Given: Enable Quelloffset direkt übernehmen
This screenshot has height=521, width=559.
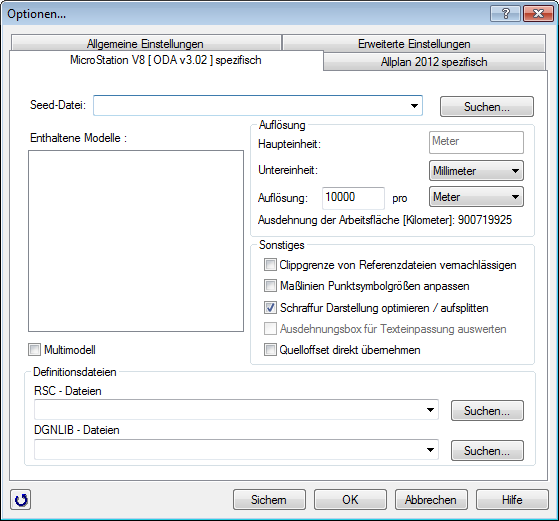Looking at the screenshot, I should pos(270,349).
